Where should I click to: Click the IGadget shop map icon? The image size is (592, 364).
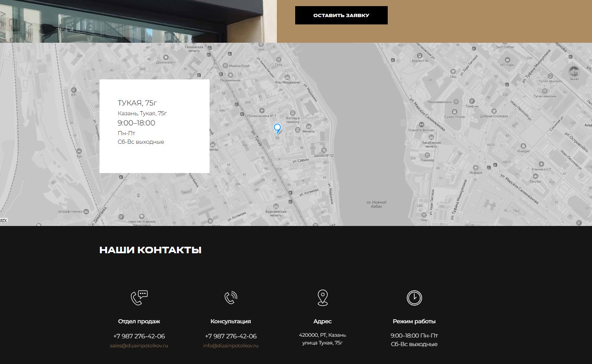[x=523, y=146]
